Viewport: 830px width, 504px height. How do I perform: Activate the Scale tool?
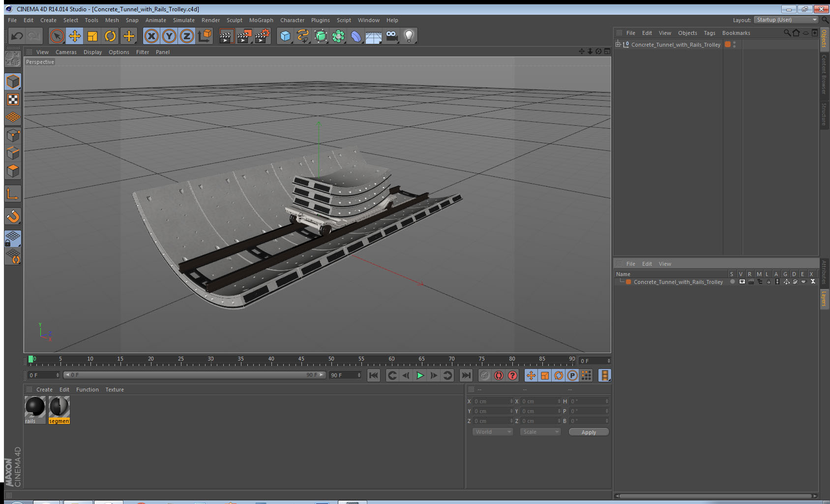[92, 36]
